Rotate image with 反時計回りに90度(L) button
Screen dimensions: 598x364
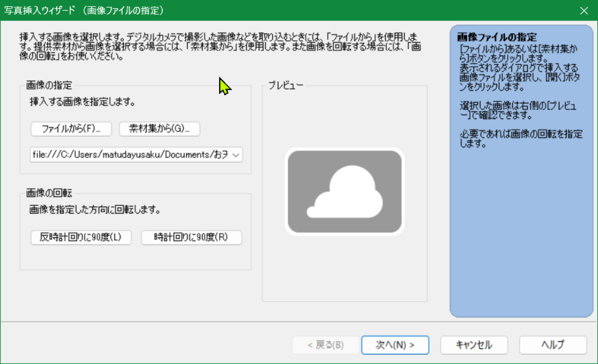pos(81,237)
